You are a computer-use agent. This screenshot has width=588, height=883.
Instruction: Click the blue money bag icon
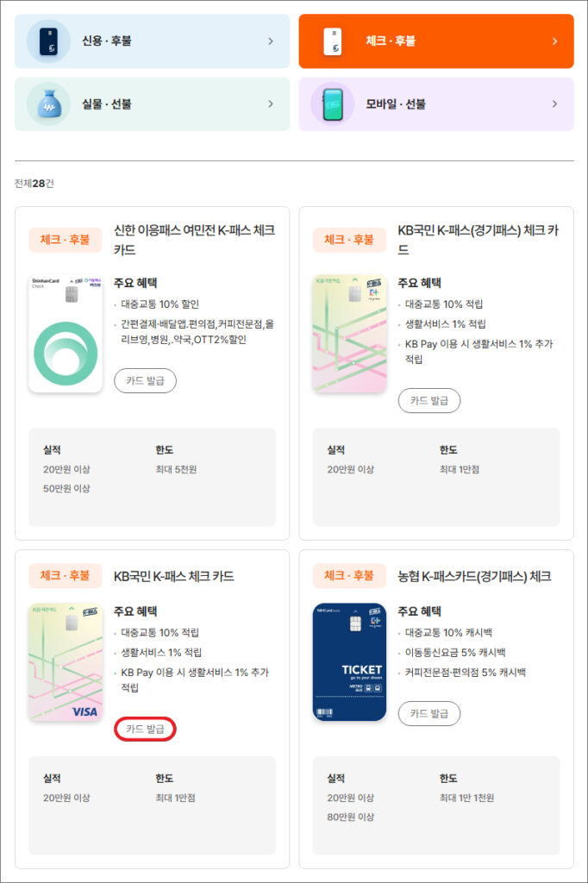48,104
